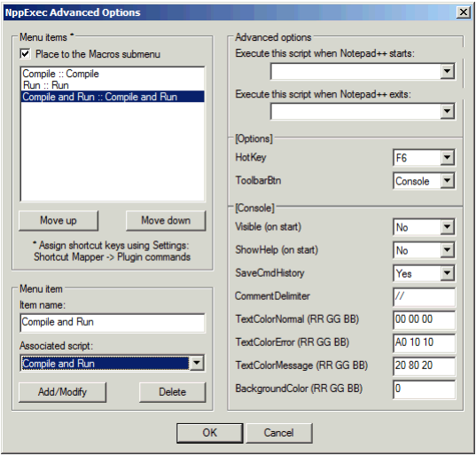
Task: Open the Visible (on start) dropdown
Action: 447,227
